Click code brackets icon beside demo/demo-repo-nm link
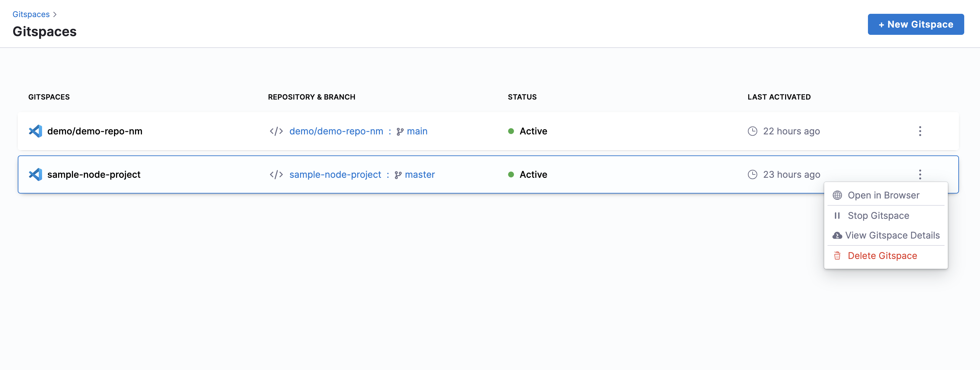 276,131
